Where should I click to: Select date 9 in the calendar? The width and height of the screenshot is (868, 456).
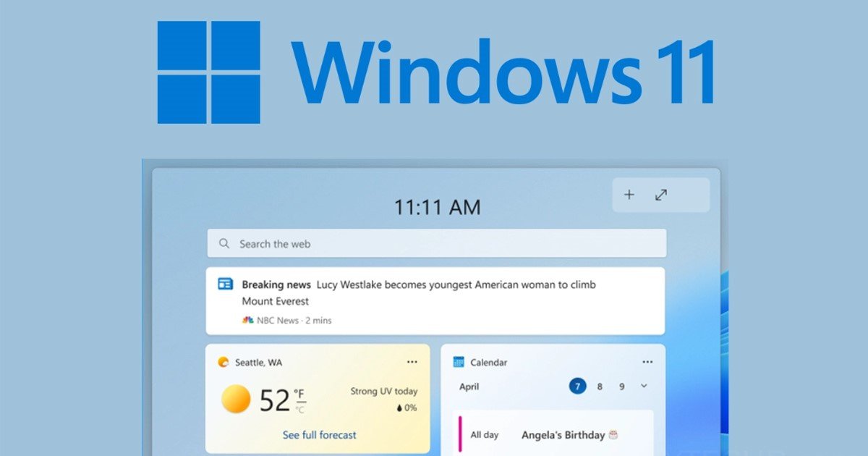(x=621, y=387)
